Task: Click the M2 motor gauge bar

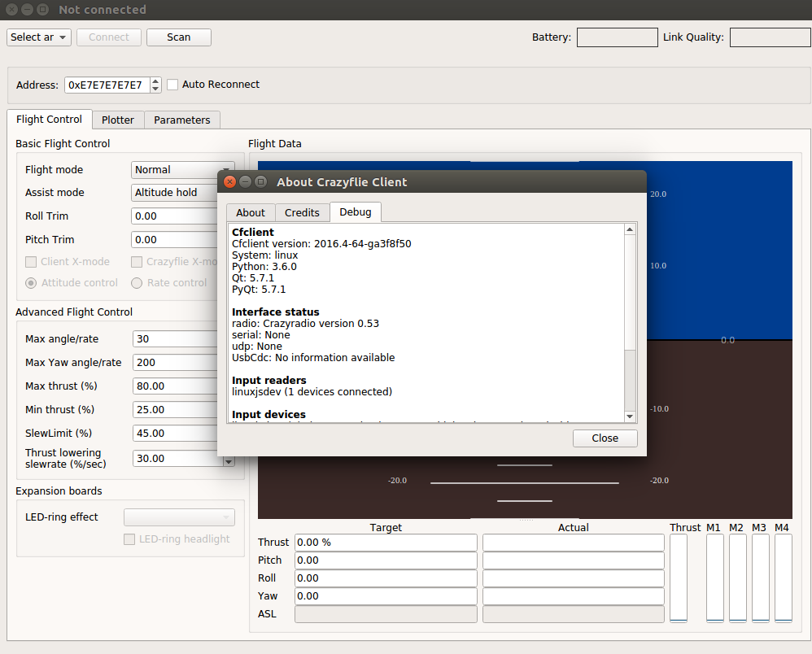Action: click(x=737, y=578)
